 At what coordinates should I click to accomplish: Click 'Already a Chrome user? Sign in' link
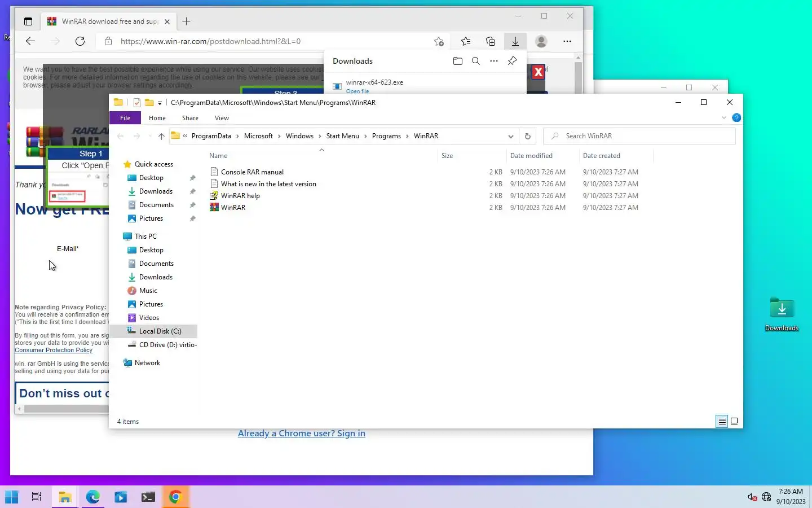coord(302,433)
